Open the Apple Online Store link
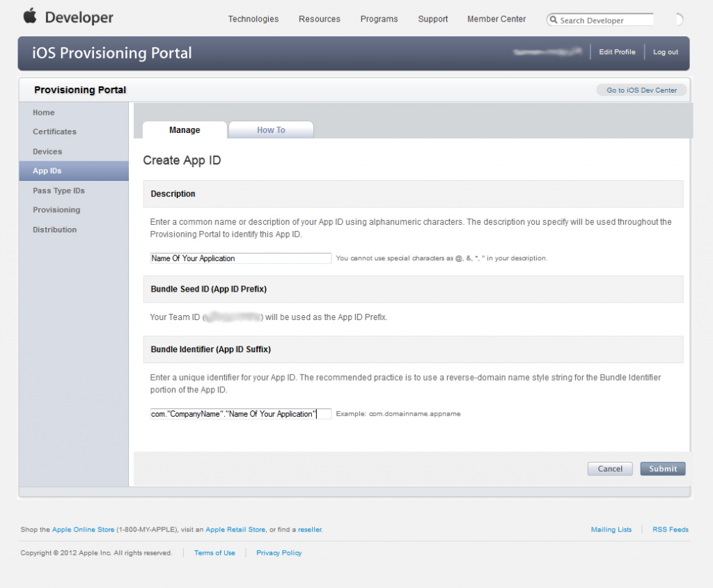713x588 pixels. click(x=84, y=530)
